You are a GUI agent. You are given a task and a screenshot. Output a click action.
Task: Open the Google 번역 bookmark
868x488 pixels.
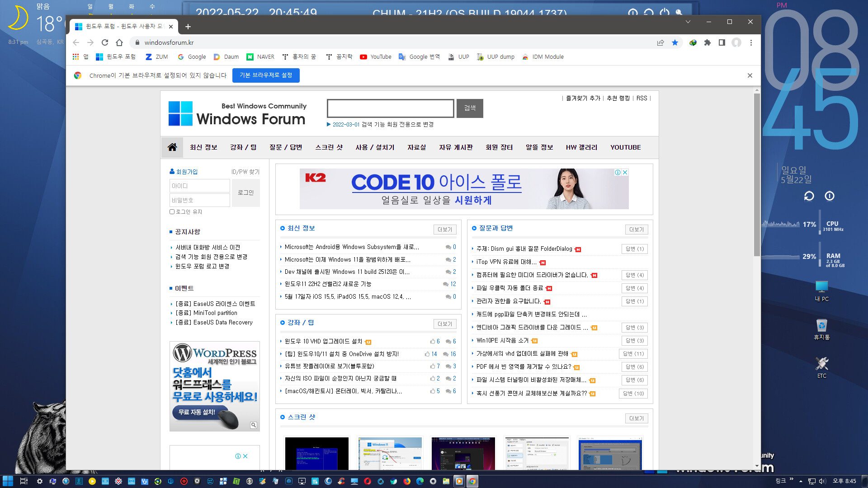click(419, 57)
